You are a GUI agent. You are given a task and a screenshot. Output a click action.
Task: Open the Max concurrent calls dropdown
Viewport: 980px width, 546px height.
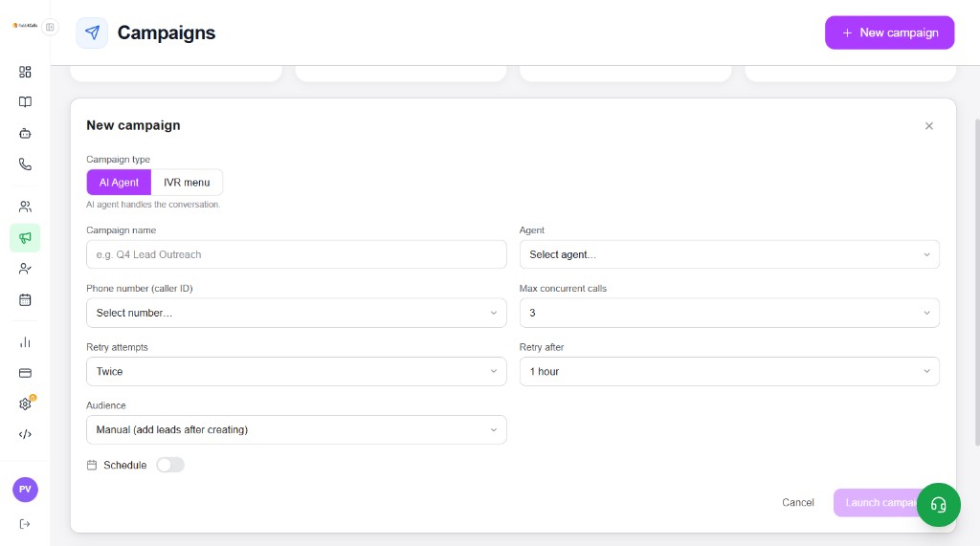(x=729, y=313)
